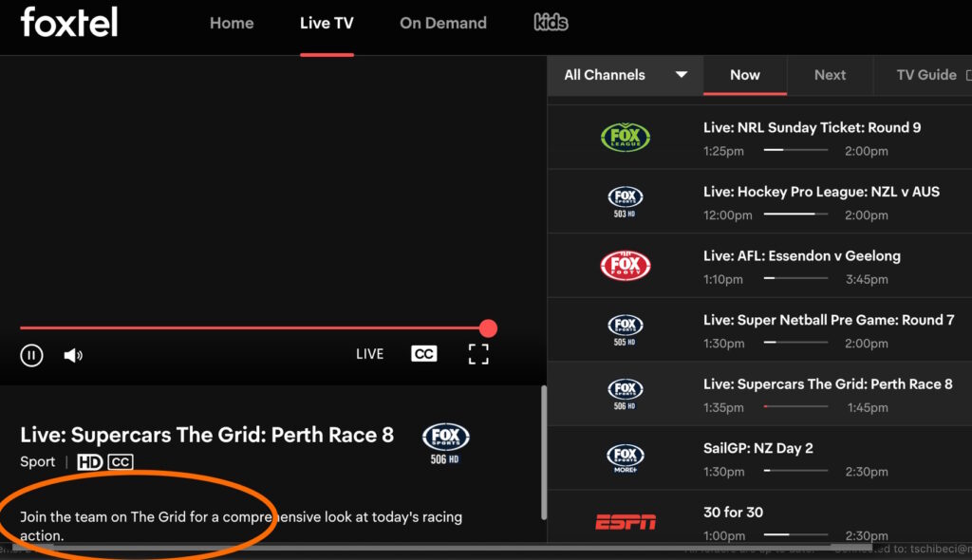Expand the All Channels dropdown
This screenshot has height=560, width=972.
point(626,75)
